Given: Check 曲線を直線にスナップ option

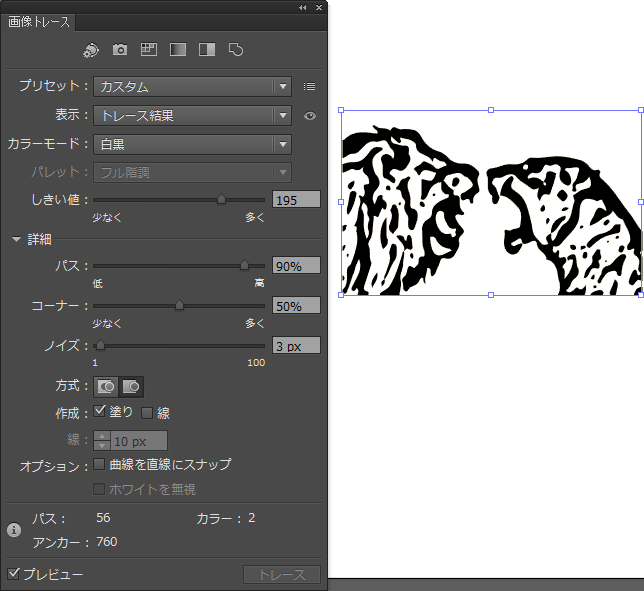Looking at the screenshot, I should tap(100, 464).
